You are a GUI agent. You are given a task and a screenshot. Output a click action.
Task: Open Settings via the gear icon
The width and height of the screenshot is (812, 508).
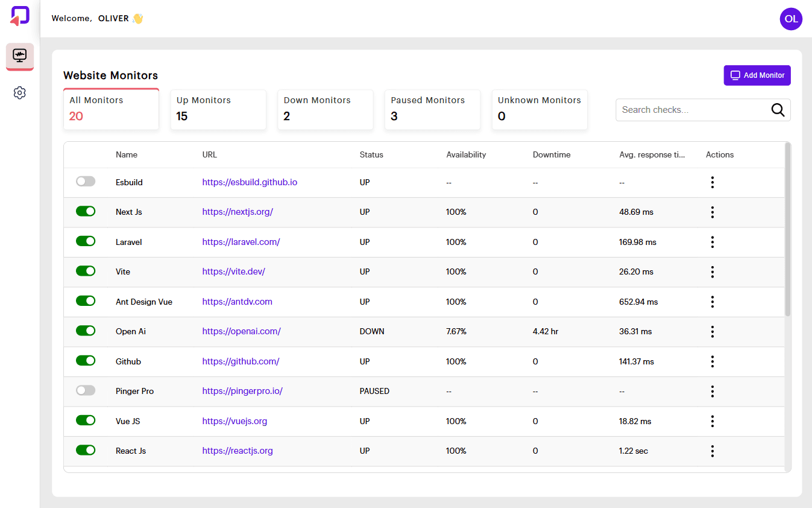pos(19,92)
